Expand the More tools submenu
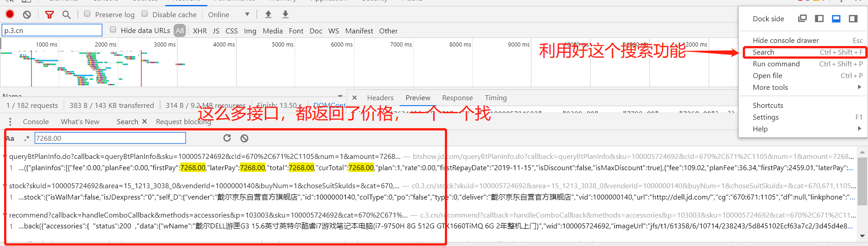Image resolution: width=868 pixels, height=246 pixels. tap(807, 87)
